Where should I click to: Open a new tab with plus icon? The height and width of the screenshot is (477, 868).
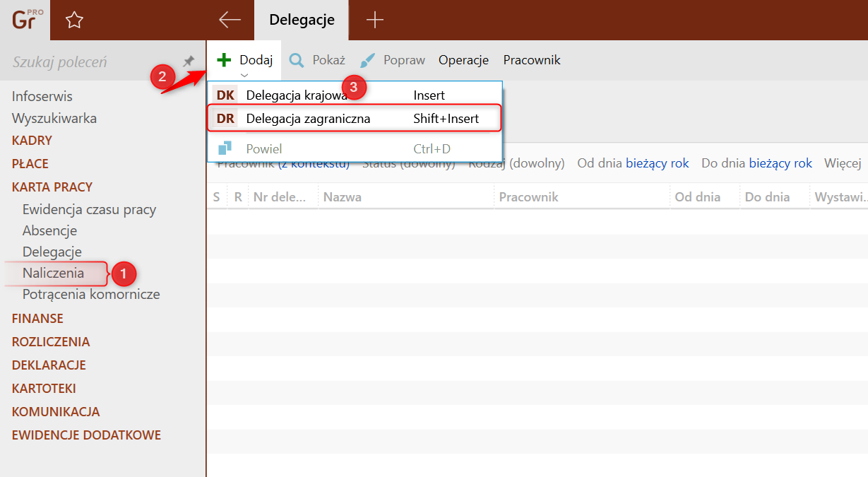[375, 20]
